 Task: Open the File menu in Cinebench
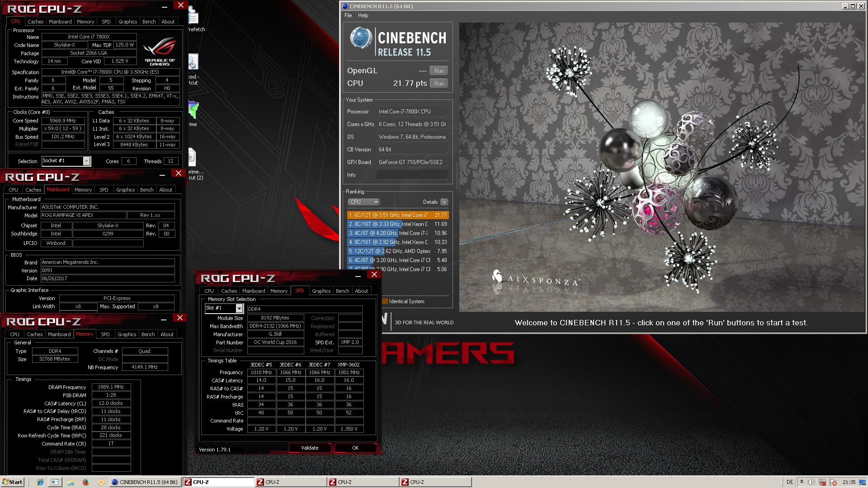348,15
